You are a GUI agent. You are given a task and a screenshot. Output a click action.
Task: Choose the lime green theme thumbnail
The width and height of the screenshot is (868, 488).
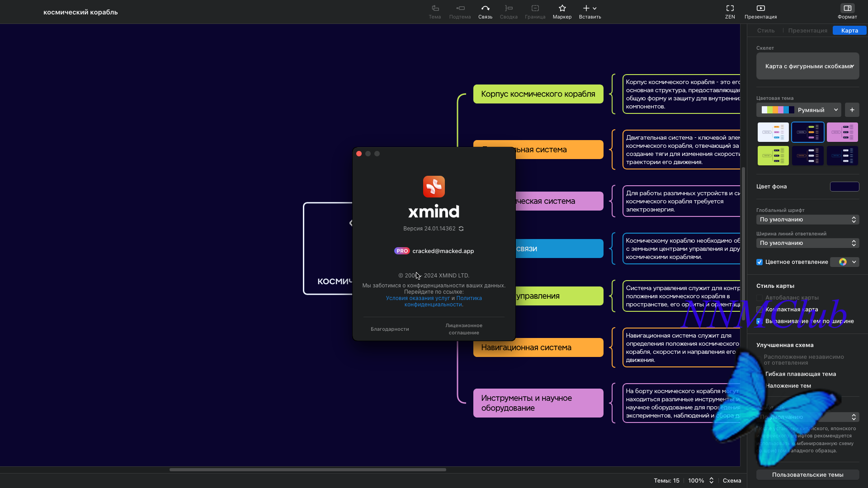[773, 155]
